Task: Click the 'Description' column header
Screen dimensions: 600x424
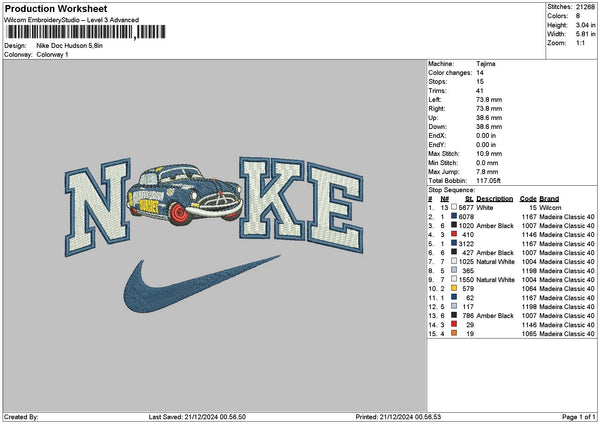Action: [x=494, y=199]
